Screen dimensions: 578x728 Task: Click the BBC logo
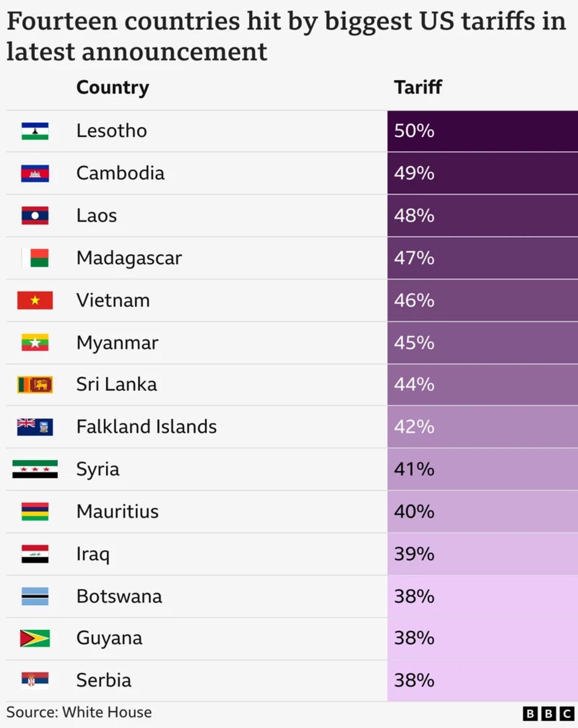548,714
